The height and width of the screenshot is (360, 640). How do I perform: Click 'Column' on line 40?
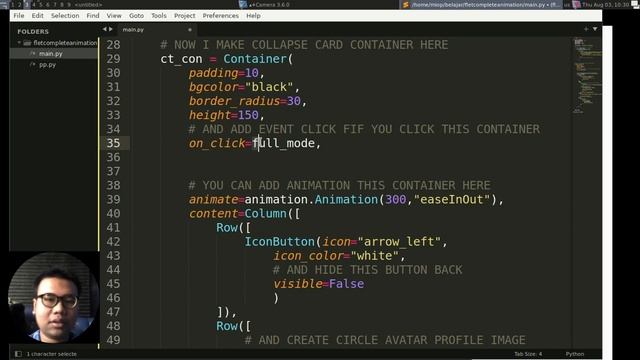(266, 213)
